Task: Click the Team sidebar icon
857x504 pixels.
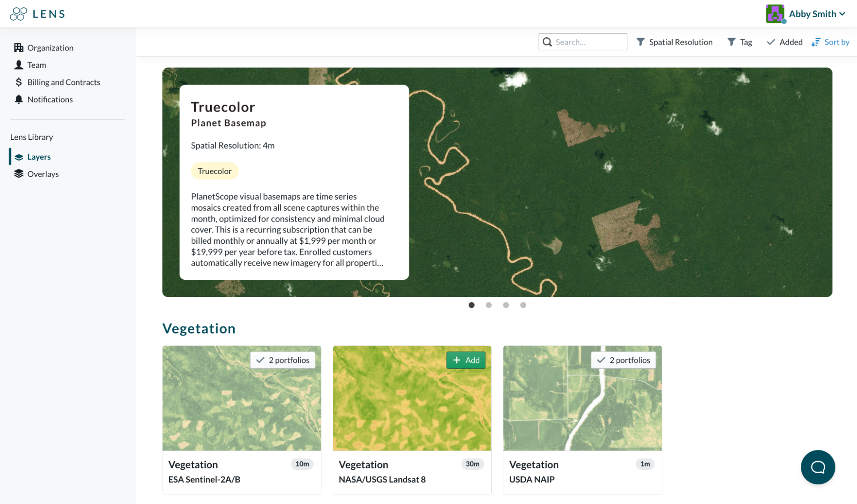Action: 19,65
